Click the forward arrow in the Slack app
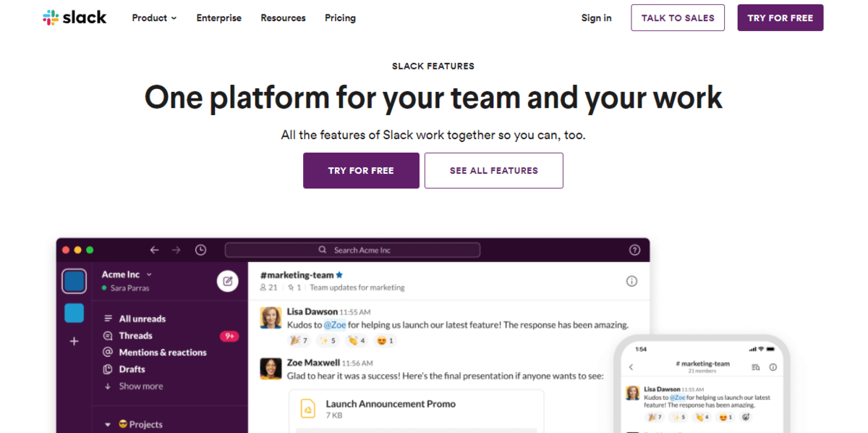Viewport: 868px width, 433px height. 176,250
